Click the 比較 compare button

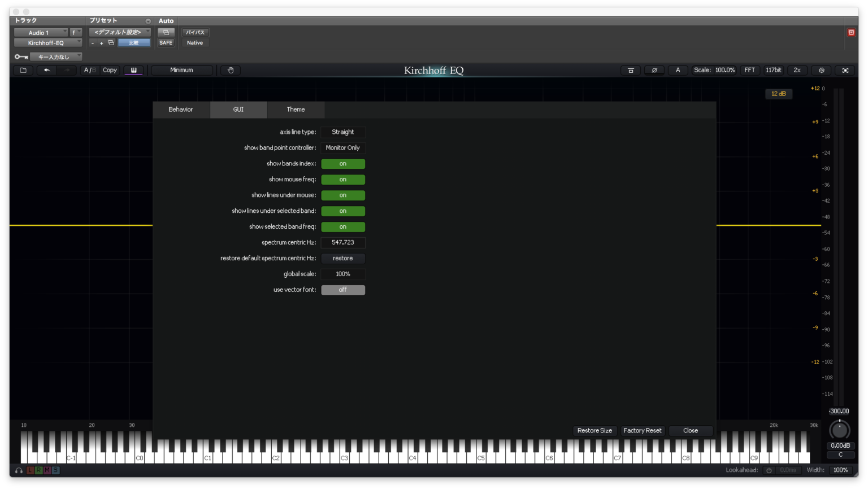134,43
